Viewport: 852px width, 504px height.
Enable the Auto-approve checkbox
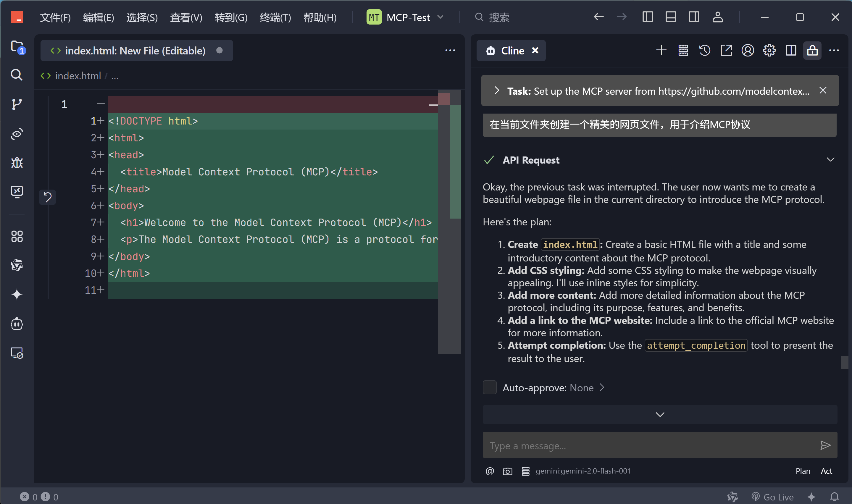(489, 387)
